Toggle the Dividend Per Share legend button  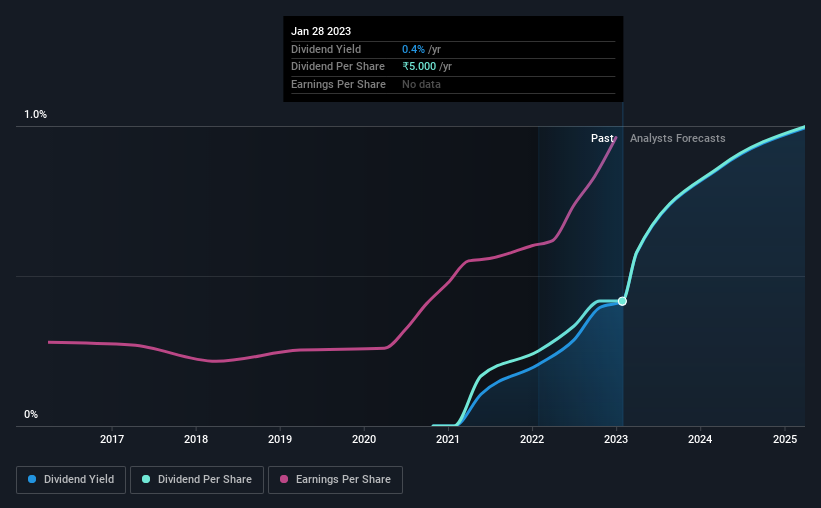tap(197, 480)
